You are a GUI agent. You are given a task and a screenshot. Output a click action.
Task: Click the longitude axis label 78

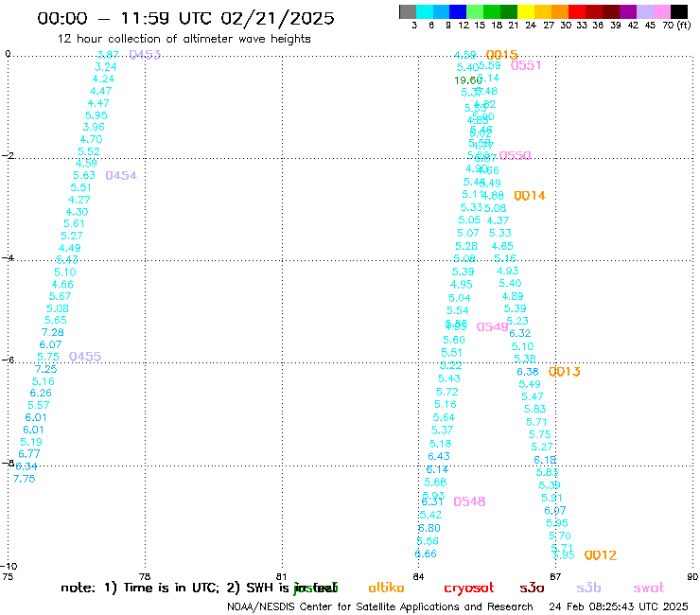145,576
